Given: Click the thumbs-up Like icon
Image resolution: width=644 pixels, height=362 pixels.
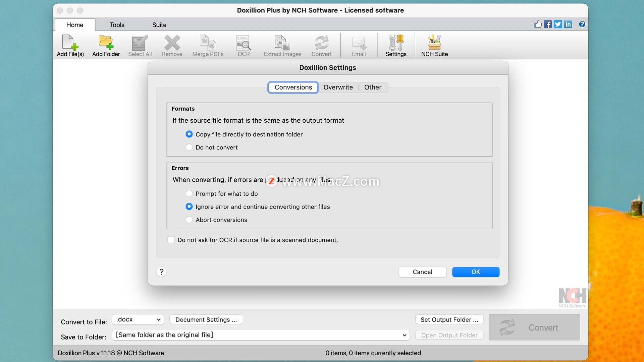Looking at the screenshot, I should click(x=538, y=24).
